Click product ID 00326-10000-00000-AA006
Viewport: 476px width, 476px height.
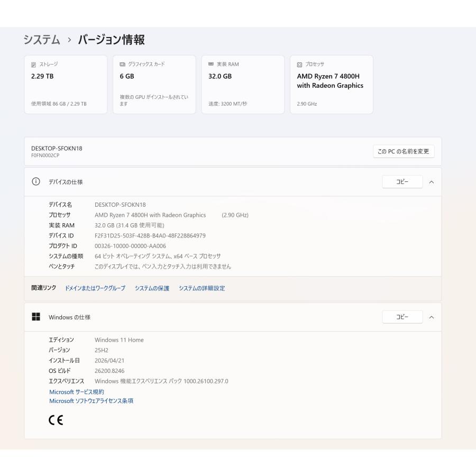[x=130, y=246]
